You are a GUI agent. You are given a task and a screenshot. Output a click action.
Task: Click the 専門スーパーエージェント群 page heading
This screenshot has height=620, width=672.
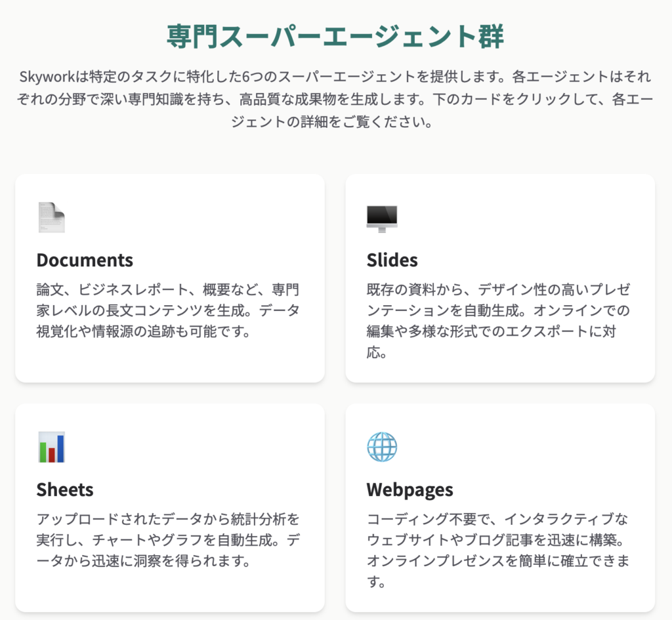pyautogui.click(x=335, y=37)
